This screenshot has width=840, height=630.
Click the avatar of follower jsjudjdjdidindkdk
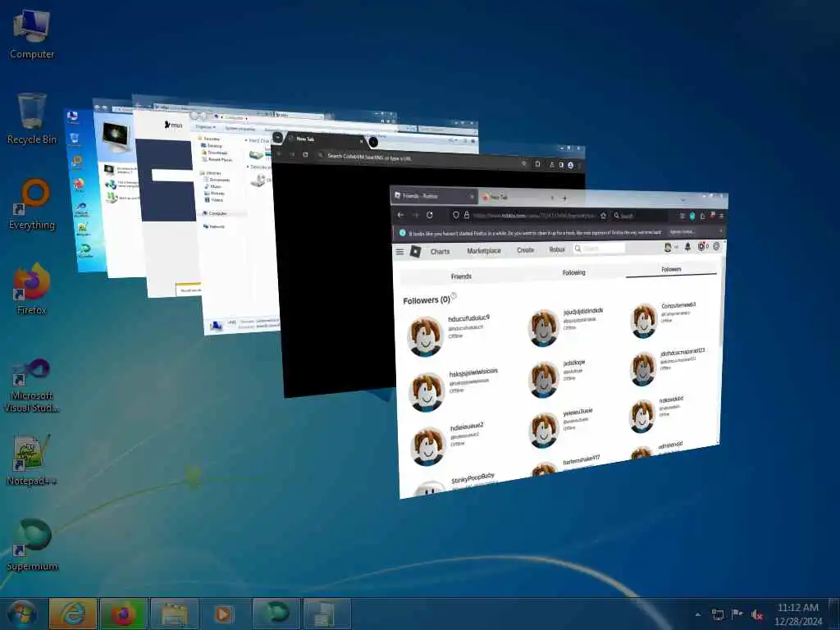[x=544, y=327]
